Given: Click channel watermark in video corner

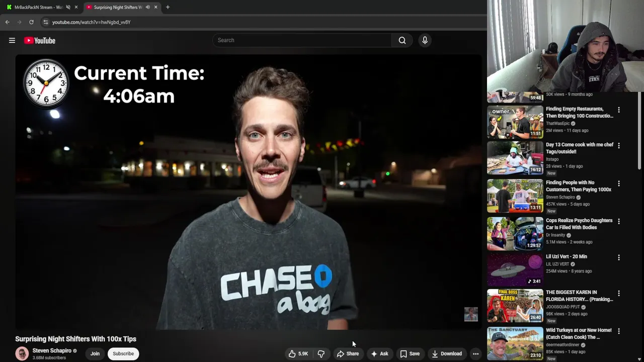Looking at the screenshot, I should pyautogui.click(x=471, y=314).
